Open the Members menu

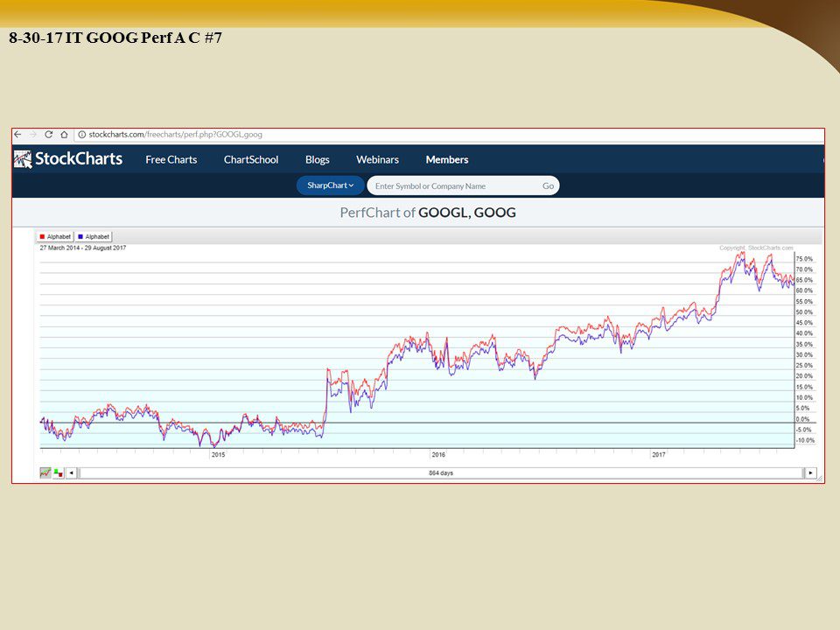(x=447, y=159)
